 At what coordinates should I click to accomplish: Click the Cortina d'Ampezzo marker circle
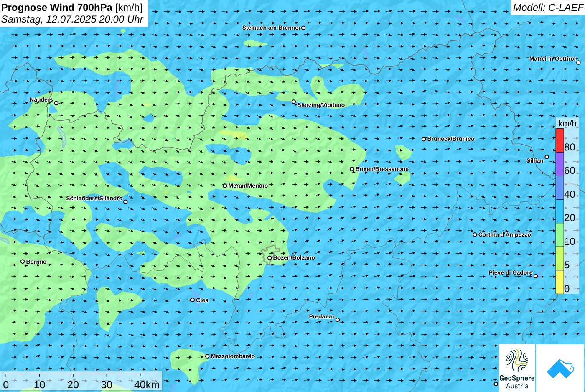(475, 234)
